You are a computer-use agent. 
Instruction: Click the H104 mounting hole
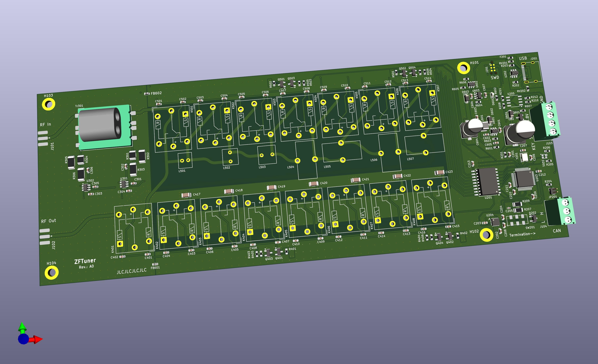pos(51,273)
